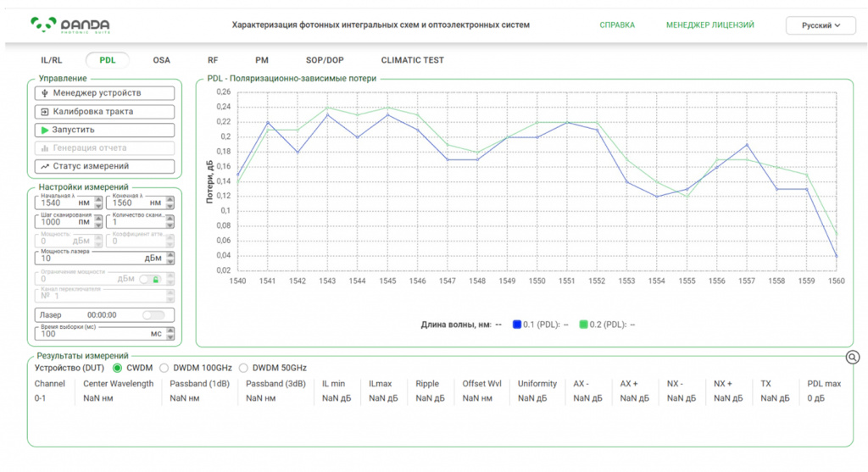Click the PANDA logo
Viewport: 868px width, 472px height.
point(70,25)
